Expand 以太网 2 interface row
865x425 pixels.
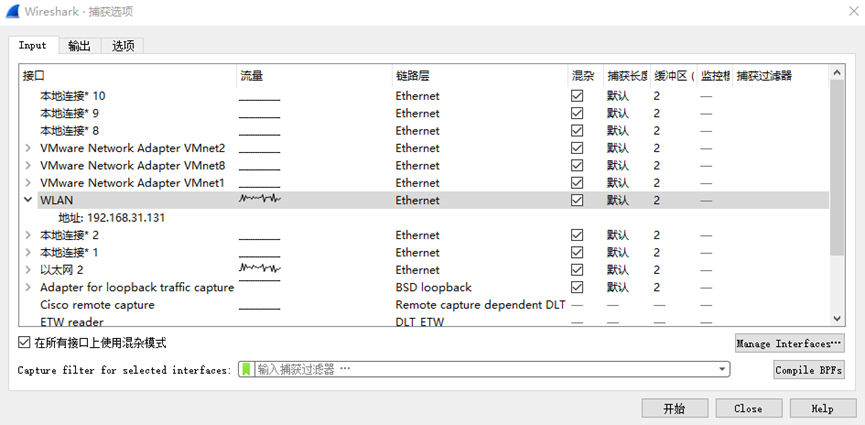28,270
